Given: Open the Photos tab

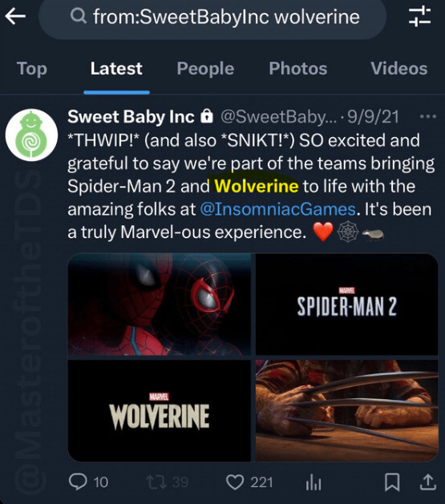Looking at the screenshot, I should 298,69.
